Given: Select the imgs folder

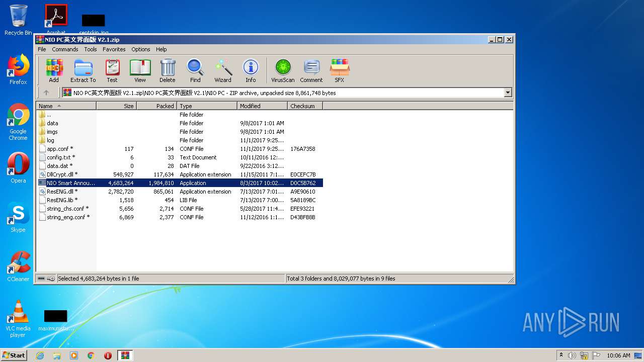Looking at the screenshot, I should (180, 132).
